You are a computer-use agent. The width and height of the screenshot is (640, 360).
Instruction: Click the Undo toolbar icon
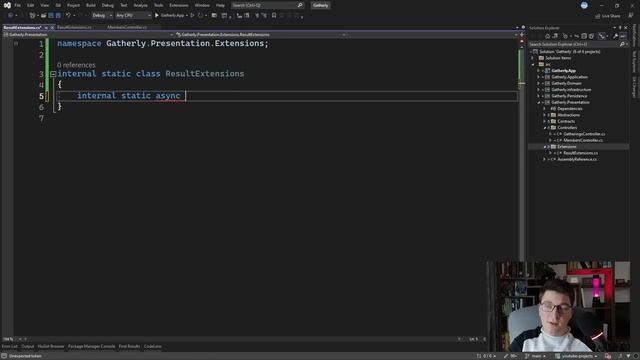68,16
